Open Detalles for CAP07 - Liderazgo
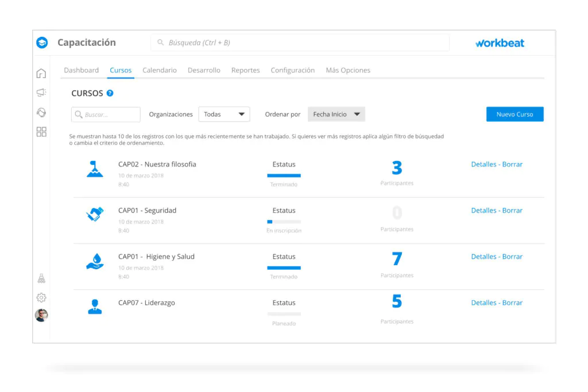 tap(483, 302)
